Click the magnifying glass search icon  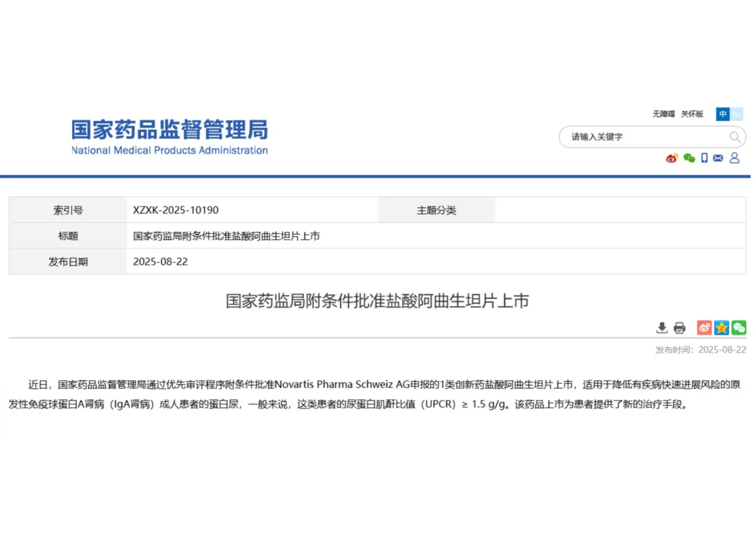(735, 137)
